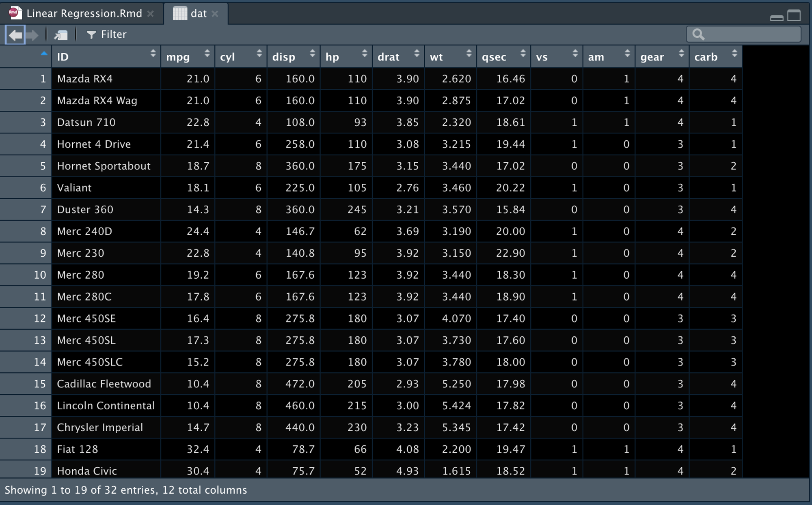This screenshot has width=812, height=505.
Task: Sort by wt column arrows
Action: click(469, 53)
